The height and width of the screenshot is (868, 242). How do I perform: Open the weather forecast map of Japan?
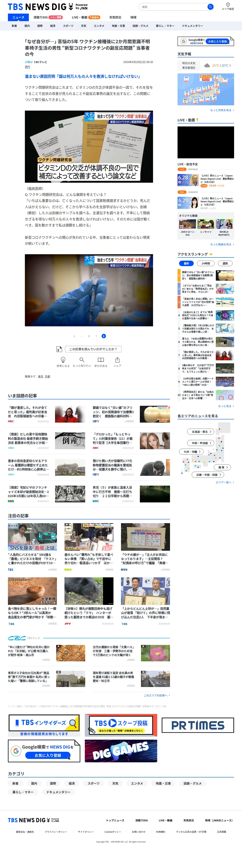(x=206, y=89)
